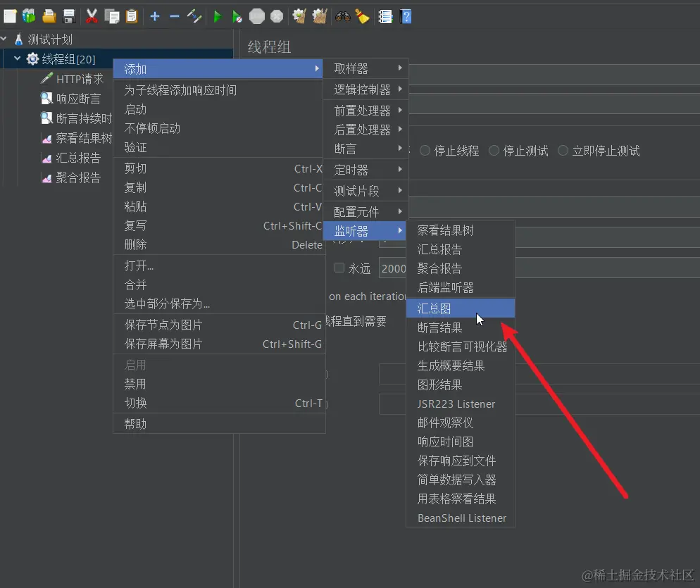Expand the 逻辑控制器 submenu
Image resolution: width=700 pixels, height=588 pixels.
[x=365, y=89]
